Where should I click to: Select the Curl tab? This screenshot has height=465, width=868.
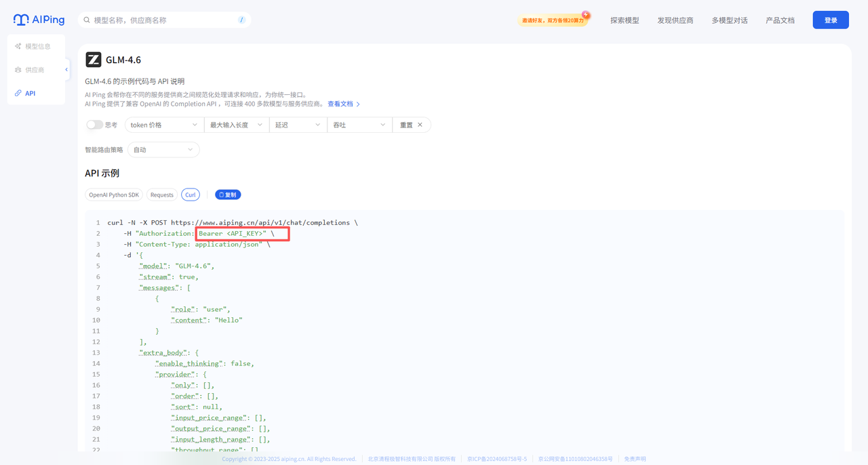tap(191, 195)
